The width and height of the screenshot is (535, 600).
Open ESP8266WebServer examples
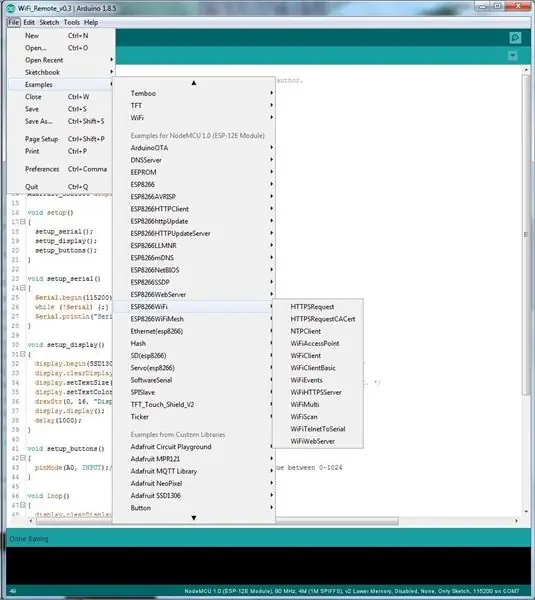(x=194, y=295)
